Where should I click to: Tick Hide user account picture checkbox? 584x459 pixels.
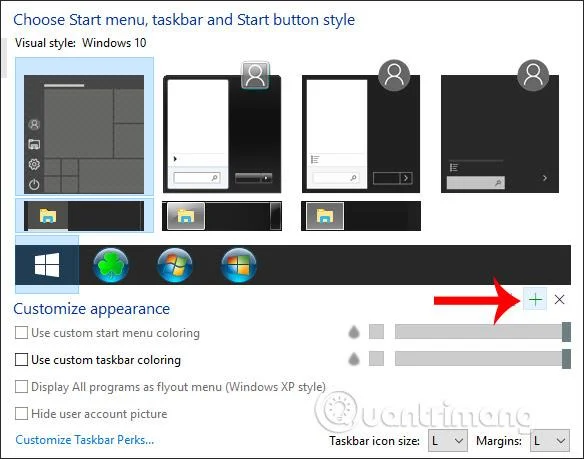tap(21, 414)
